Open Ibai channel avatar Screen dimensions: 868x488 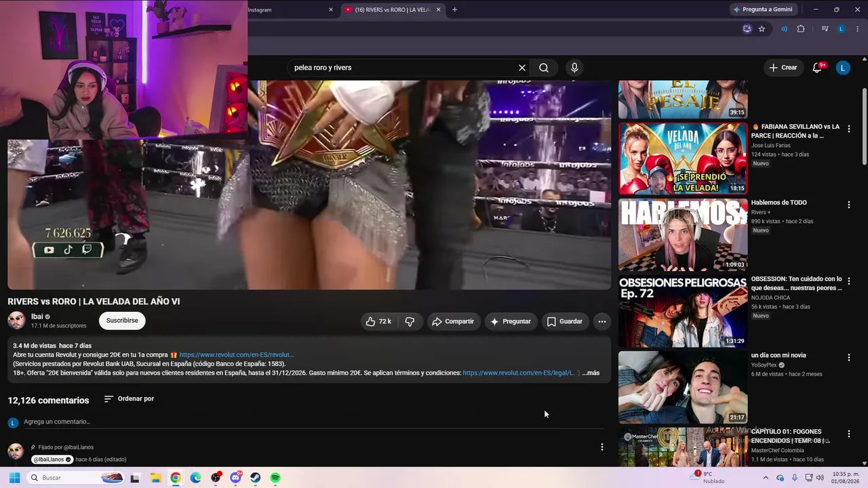16,321
